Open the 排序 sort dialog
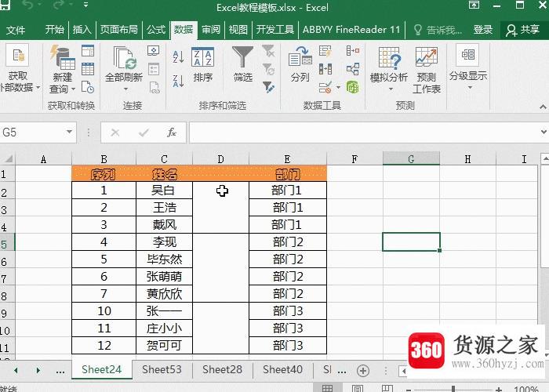Image resolution: width=549 pixels, height=392 pixels. 202,65
